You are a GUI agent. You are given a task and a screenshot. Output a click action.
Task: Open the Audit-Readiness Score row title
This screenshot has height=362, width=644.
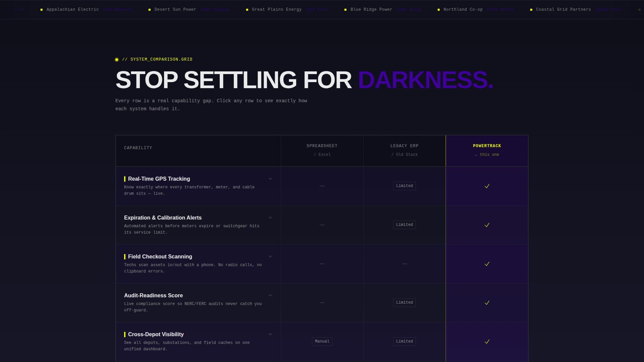click(153, 296)
